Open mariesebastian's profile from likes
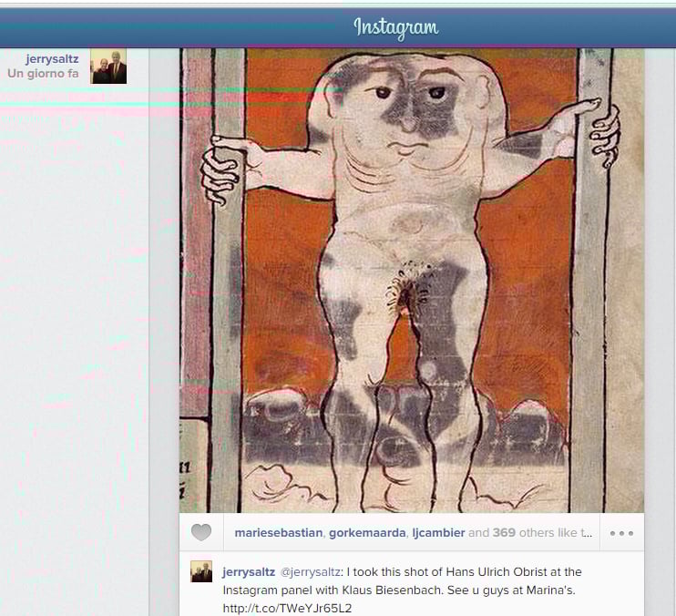This screenshot has height=616, width=676. pos(279,533)
